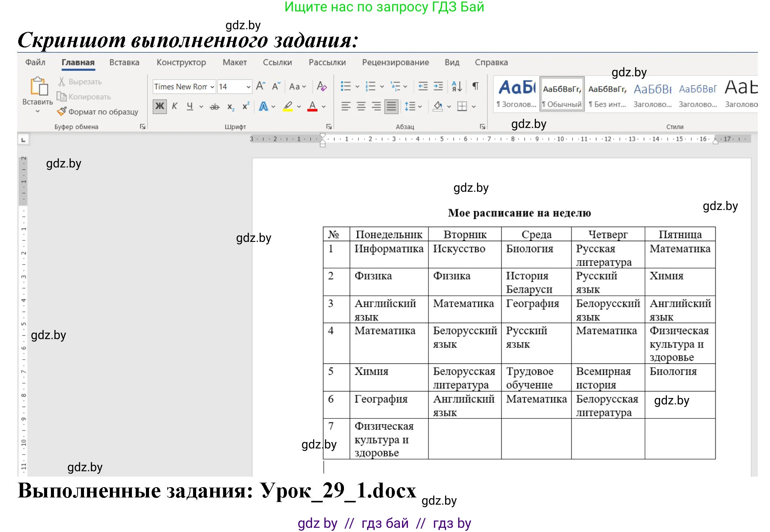This screenshot has width=770, height=532.
Task: Open the font size dropdown
Action: (249, 87)
